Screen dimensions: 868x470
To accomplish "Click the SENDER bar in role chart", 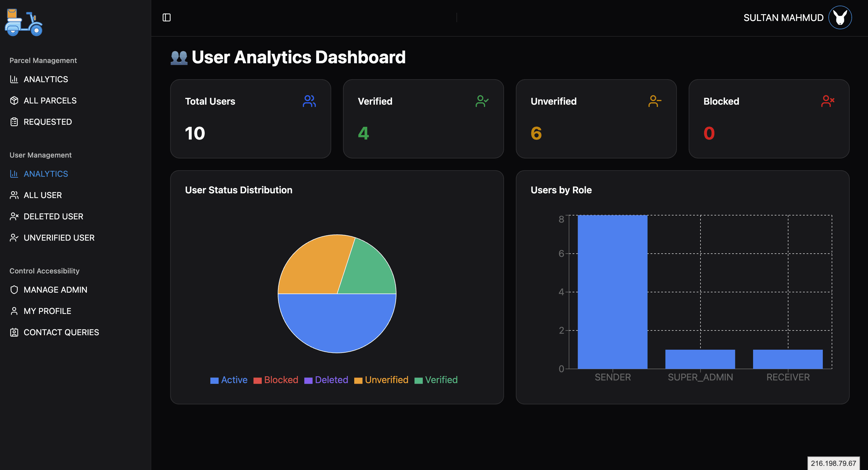I will coord(612,292).
